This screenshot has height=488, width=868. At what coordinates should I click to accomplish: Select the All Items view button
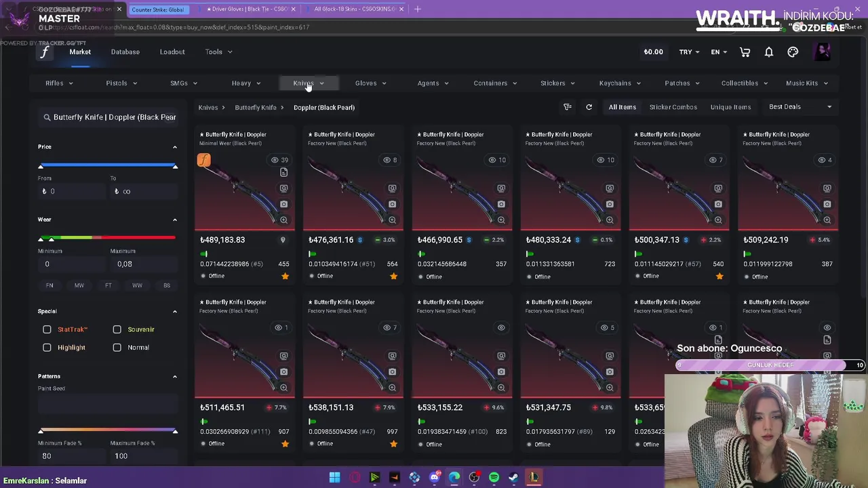point(623,107)
